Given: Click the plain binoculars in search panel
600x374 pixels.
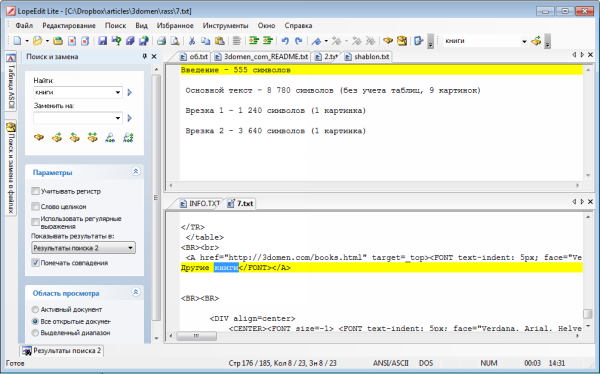Looking at the screenshot, I should coord(39,137).
